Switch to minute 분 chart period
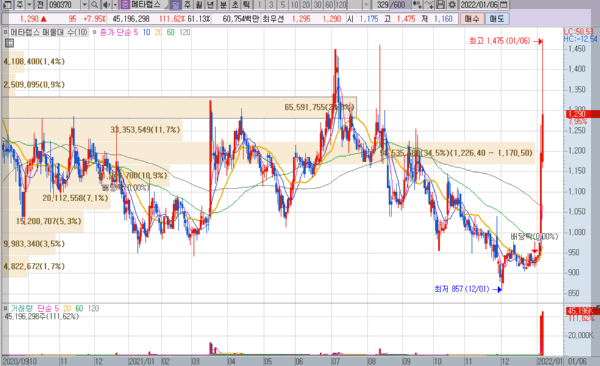The width and height of the screenshot is (600, 366). coord(223,5)
